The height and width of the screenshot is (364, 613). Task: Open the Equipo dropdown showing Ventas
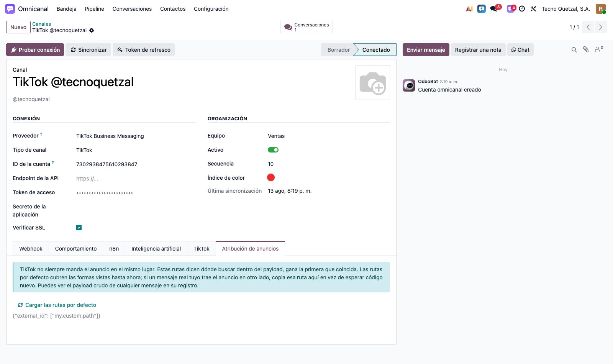329,136
